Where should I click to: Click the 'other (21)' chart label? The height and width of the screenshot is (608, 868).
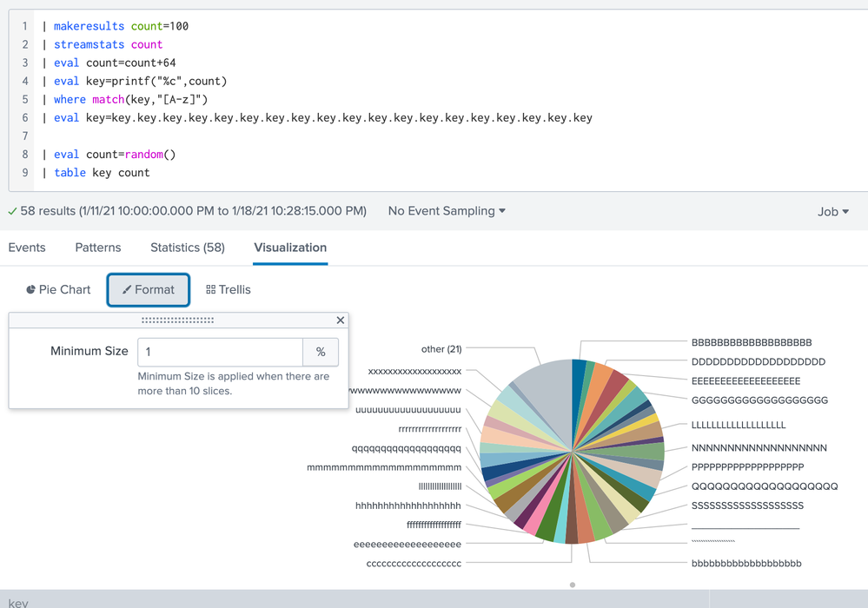pyautogui.click(x=441, y=349)
